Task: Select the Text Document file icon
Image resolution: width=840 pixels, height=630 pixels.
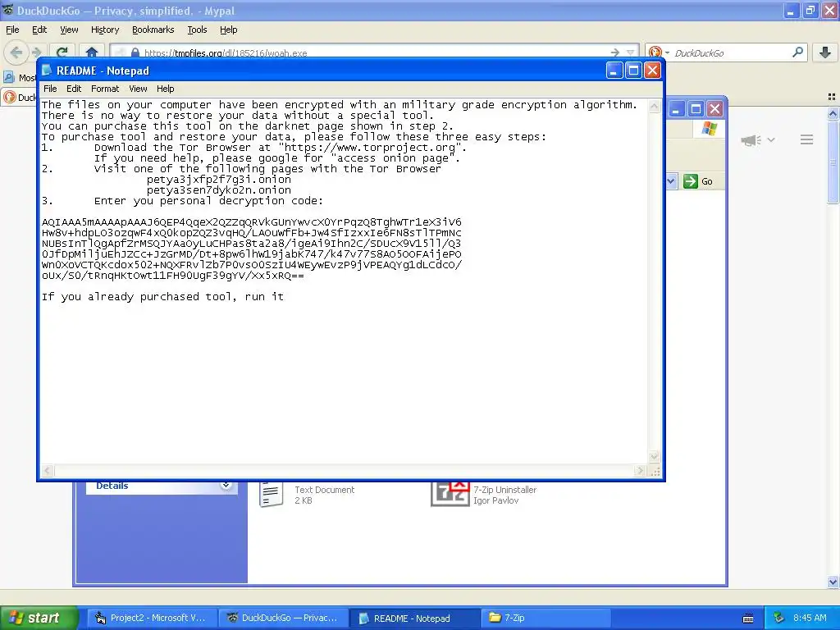Action: [x=272, y=493]
